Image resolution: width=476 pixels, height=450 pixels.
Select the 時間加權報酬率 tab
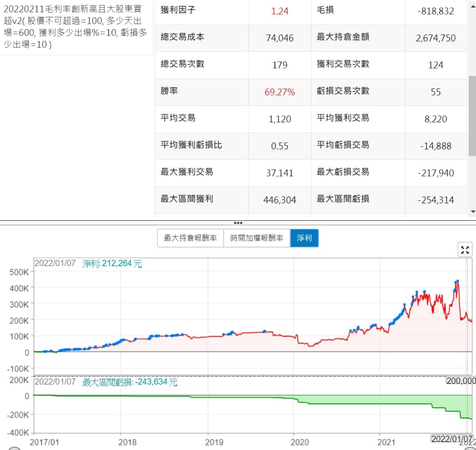coord(257,238)
